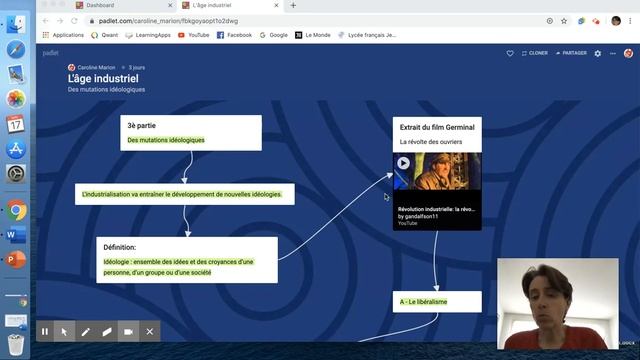
Task: Open the Facebook bookmark
Action: 234,35
